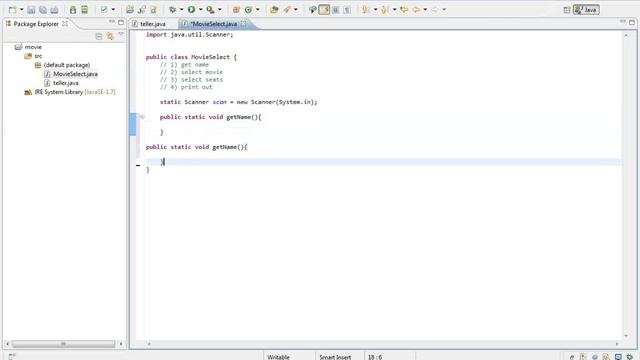
Task: Click the Open Perspective icon
Action: coord(567,10)
